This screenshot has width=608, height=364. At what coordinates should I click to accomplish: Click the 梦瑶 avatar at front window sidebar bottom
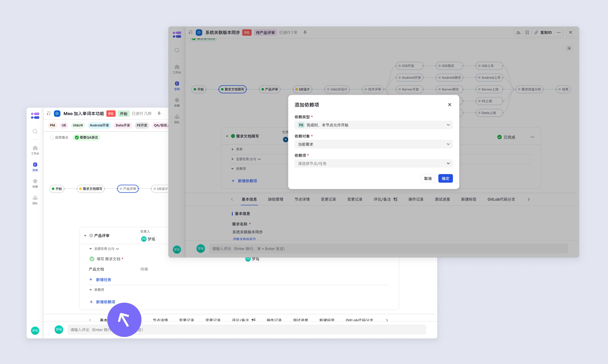point(177,249)
